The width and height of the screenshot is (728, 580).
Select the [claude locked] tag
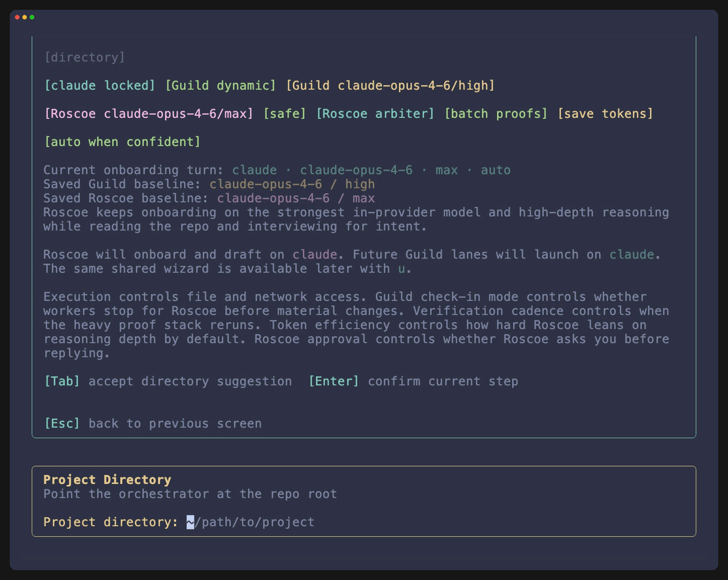[100, 86]
